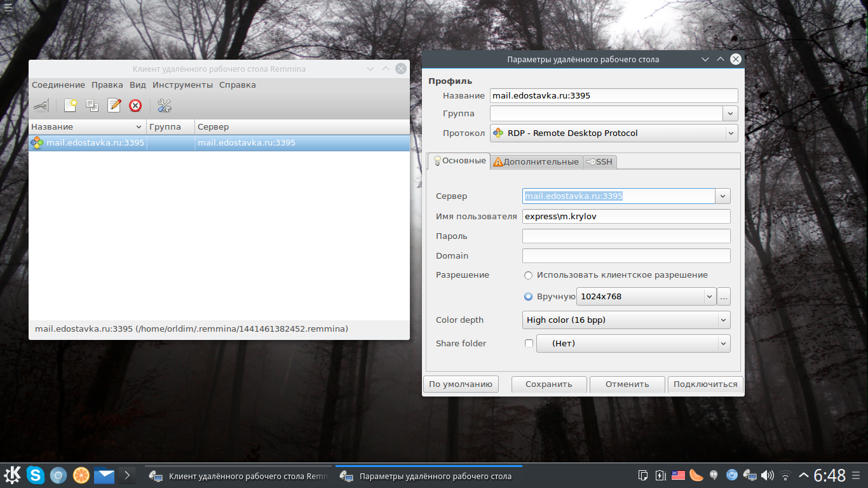Click the Подключиться button

(x=705, y=384)
